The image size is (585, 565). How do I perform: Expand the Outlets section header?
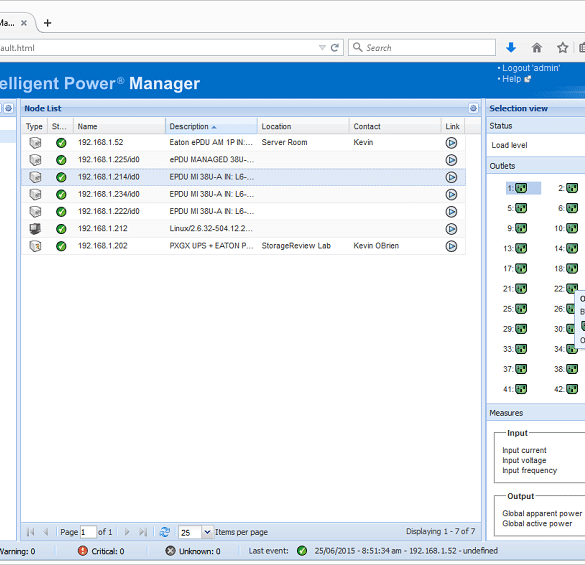pos(536,166)
